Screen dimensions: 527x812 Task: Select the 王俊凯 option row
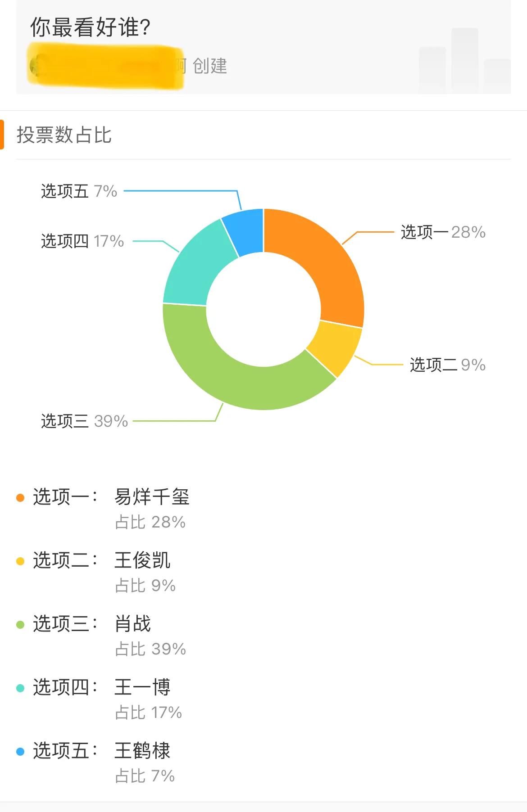[x=263, y=572]
